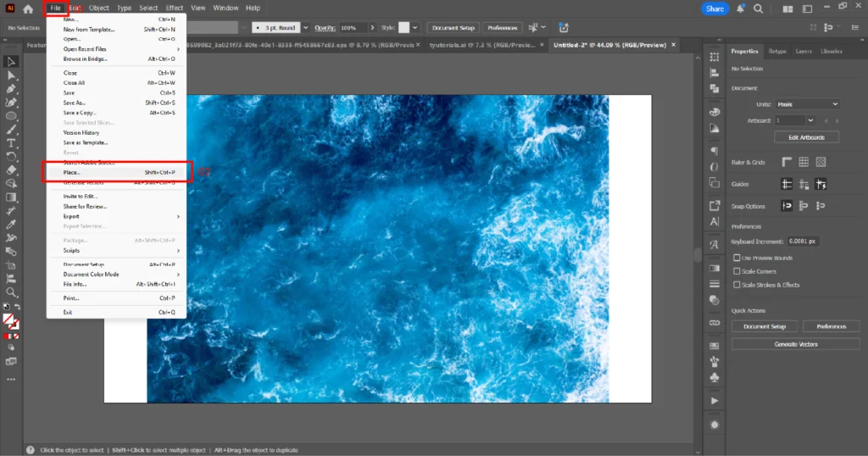Select the Selection tool arrow
This screenshot has height=456, width=868.
(10, 61)
